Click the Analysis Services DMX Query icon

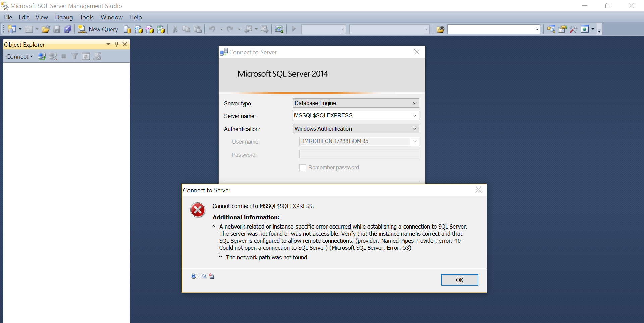150,29
